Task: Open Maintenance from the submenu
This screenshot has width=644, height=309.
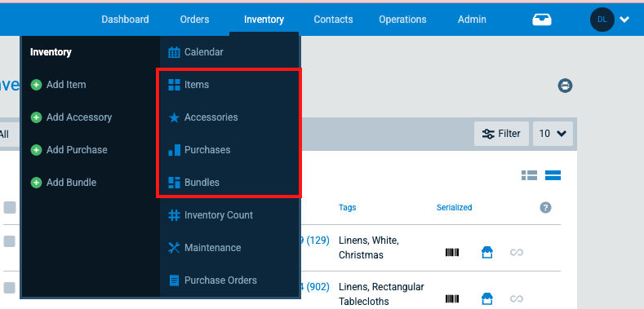Action: (x=213, y=248)
